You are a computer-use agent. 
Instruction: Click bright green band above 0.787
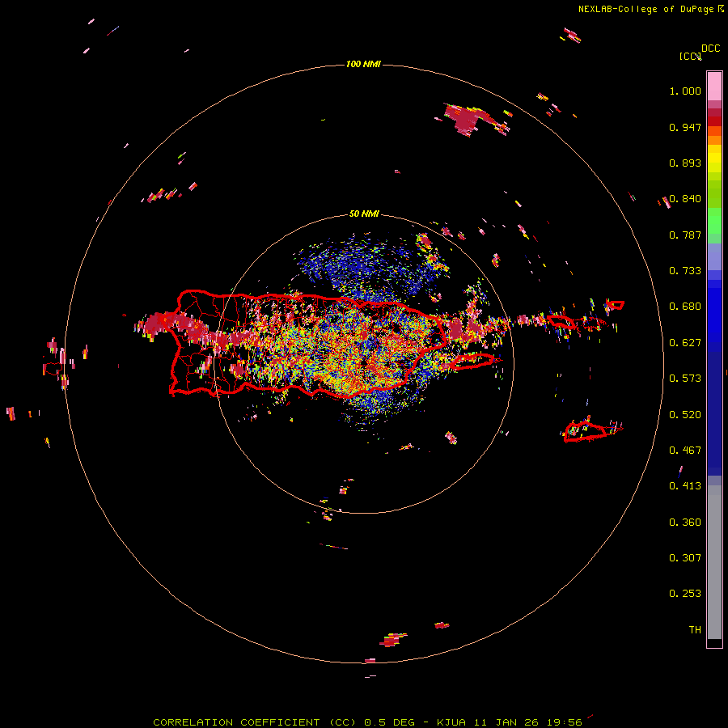(x=714, y=221)
